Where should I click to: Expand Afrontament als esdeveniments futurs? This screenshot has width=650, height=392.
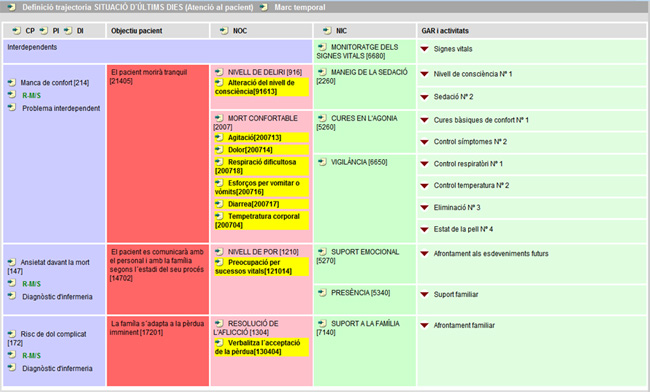click(x=424, y=254)
